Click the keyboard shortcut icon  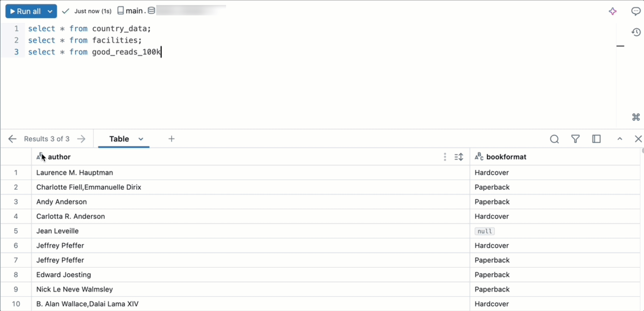pyautogui.click(x=636, y=117)
